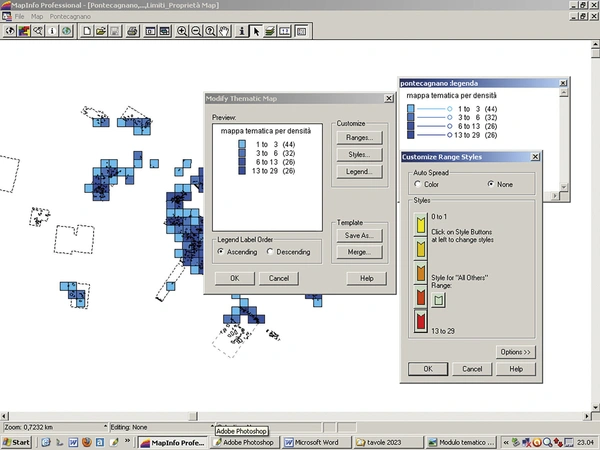
Task: Click the Print icon in toolbar
Action: [132, 30]
